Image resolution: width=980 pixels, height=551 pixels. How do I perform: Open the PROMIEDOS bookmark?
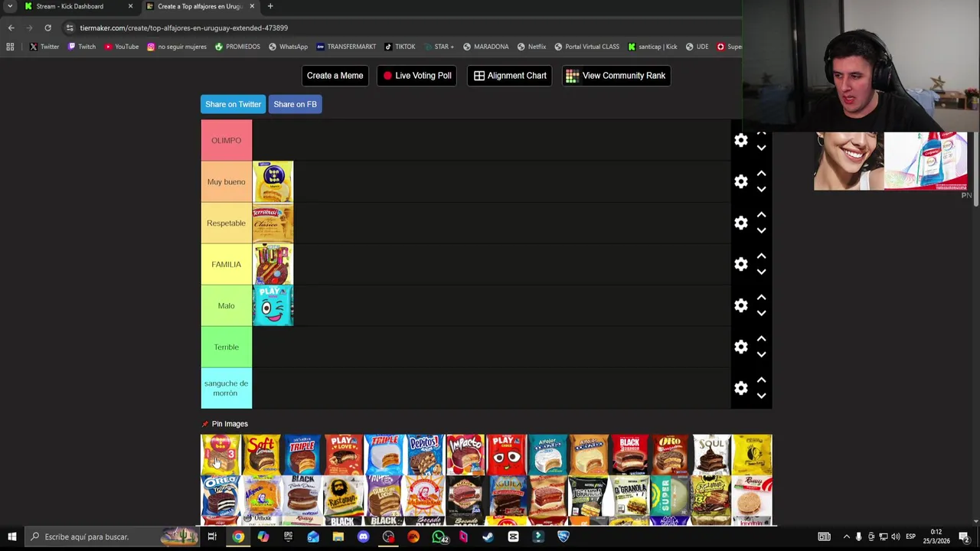237,47
